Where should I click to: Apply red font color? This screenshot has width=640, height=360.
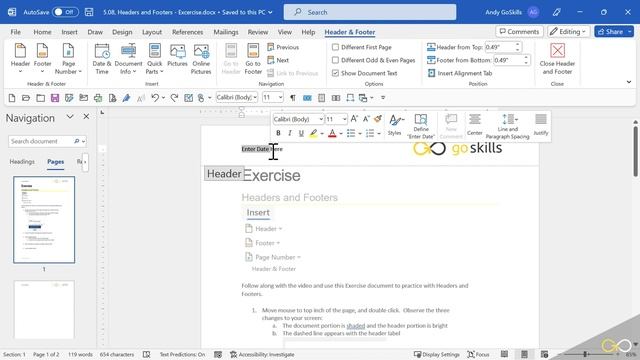click(x=332, y=133)
